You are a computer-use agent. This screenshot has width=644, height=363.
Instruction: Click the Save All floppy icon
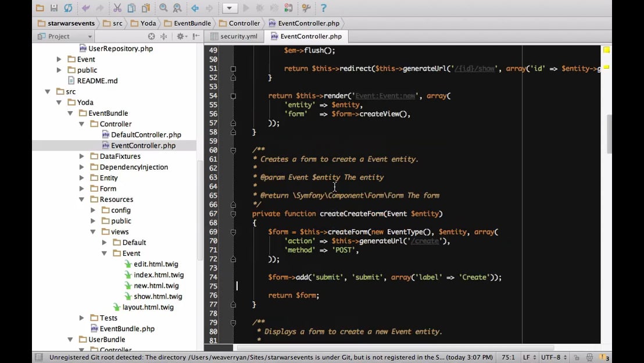click(x=54, y=8)
